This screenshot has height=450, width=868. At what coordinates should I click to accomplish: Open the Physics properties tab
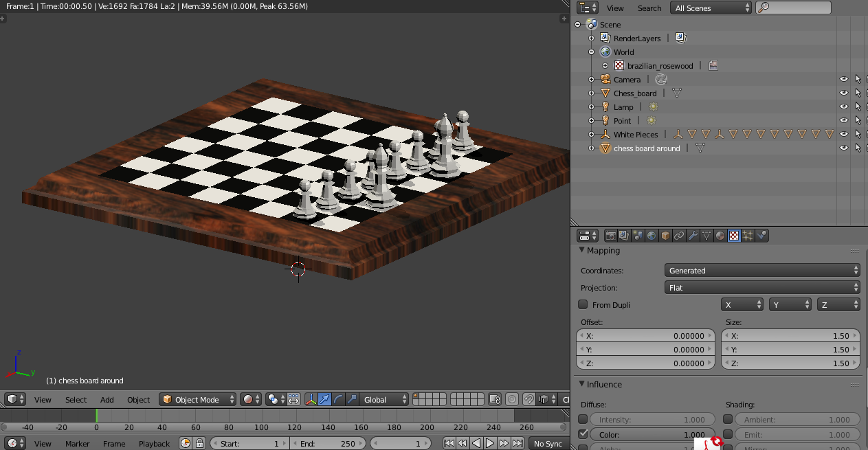761,236
